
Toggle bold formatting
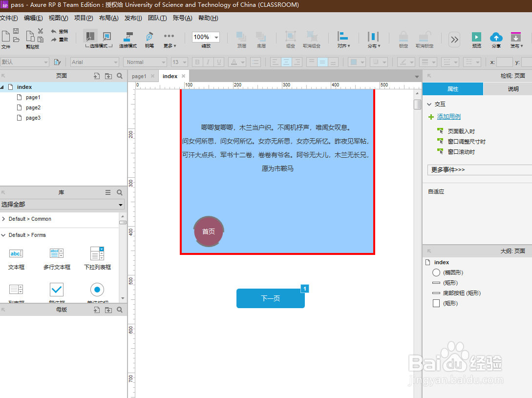197,62
